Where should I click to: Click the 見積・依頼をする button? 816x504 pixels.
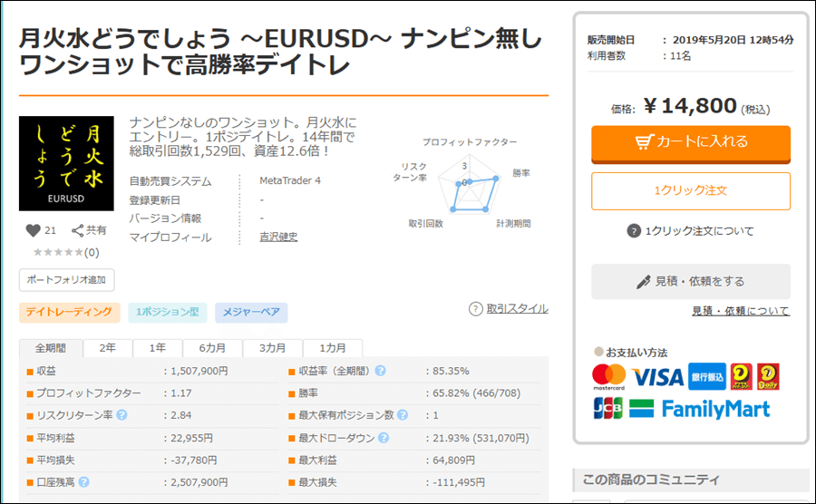[x=690, y=282]
